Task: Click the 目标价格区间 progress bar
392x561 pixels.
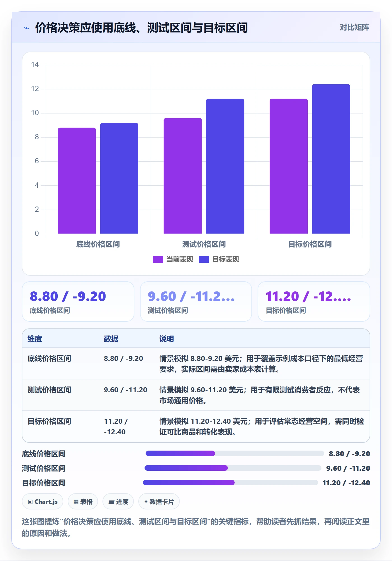Action: [x=230, y=483]
